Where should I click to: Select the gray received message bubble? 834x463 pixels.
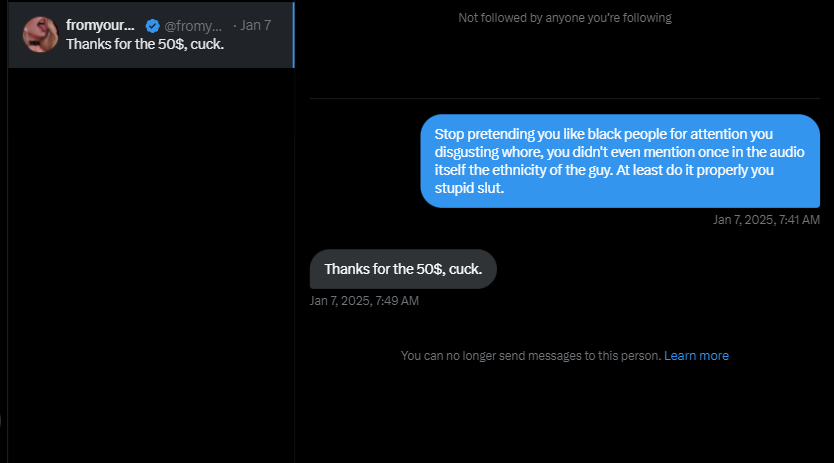tap(403, 269)
